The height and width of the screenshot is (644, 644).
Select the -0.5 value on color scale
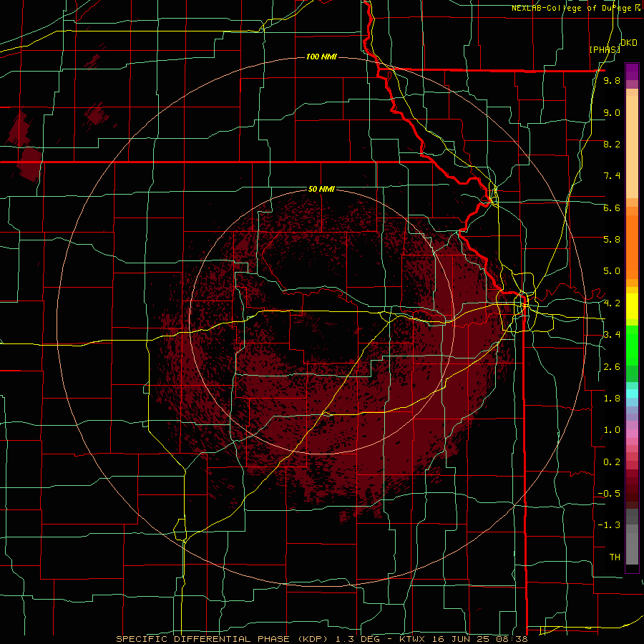(609, 494)
